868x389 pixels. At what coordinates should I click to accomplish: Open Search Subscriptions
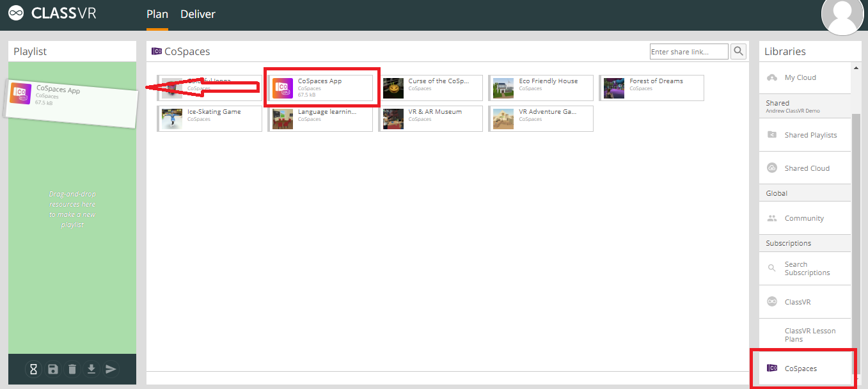(x=805, y=268)
